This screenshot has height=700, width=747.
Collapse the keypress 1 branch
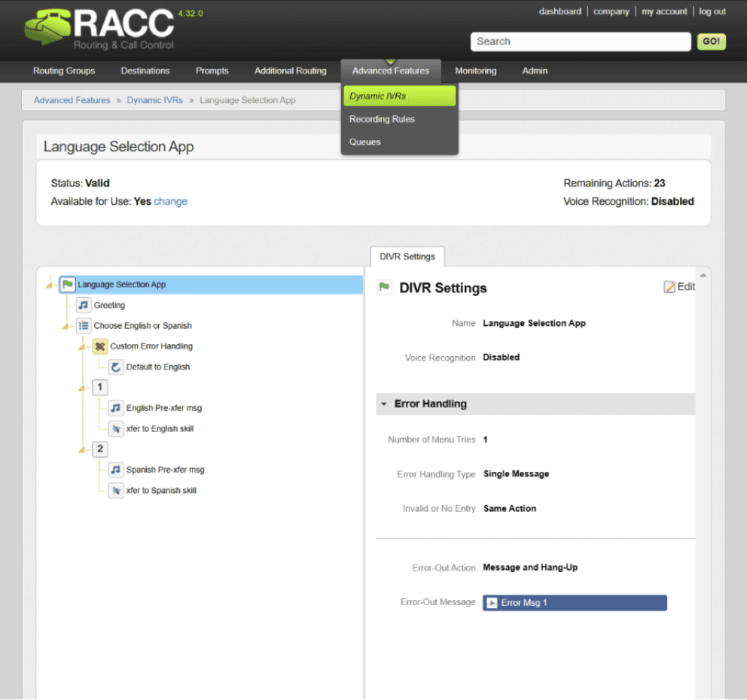[81, 388]
